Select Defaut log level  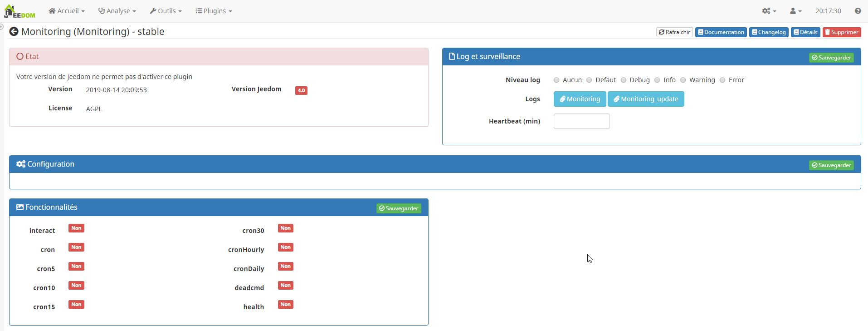coord(589,80)
